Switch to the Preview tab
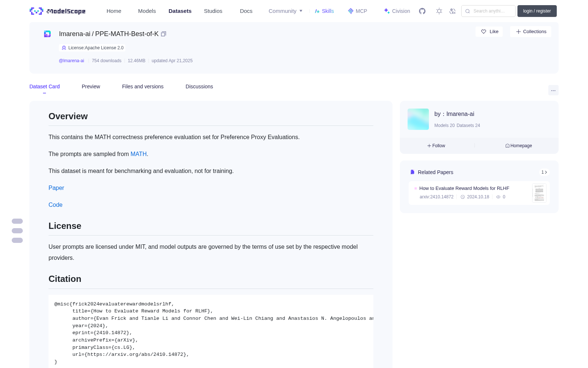Viewport: 588px width, 368px height. 91,86
